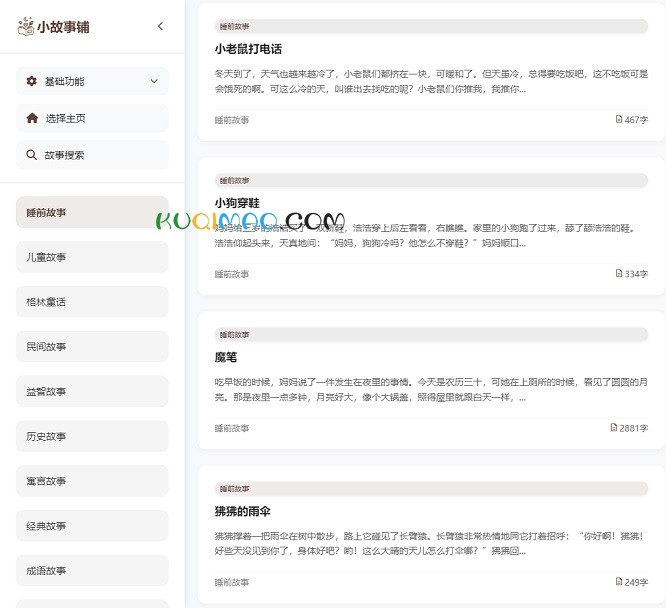Select the 格林童话 category
Screen dimensions: 666x608
[x=92, y=302]
